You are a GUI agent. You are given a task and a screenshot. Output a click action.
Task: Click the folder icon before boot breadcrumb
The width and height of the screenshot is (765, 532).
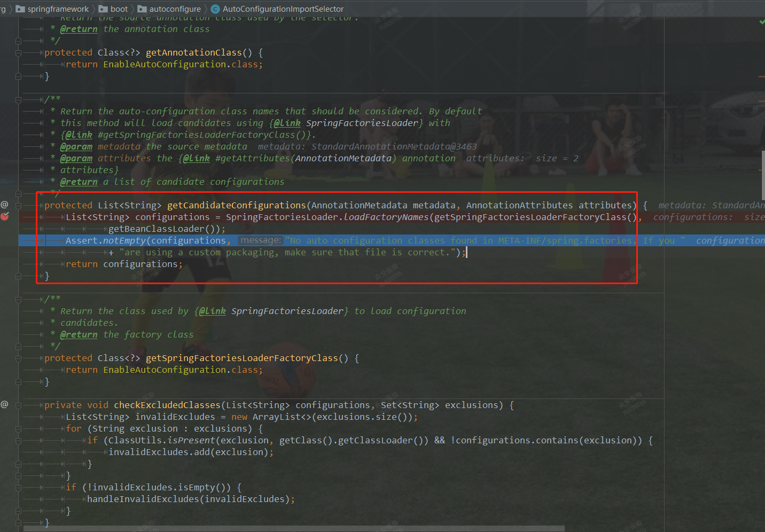[x=103, y=9]
